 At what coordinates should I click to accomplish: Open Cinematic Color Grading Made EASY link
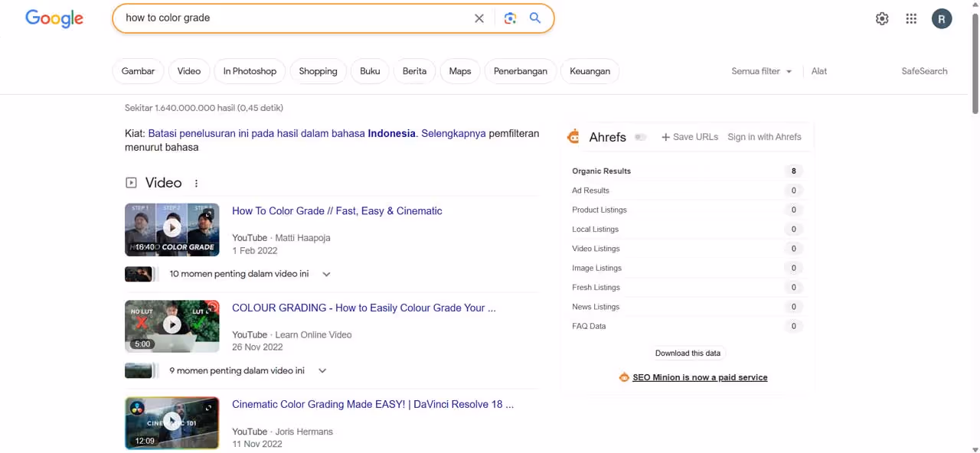point(373,404)
